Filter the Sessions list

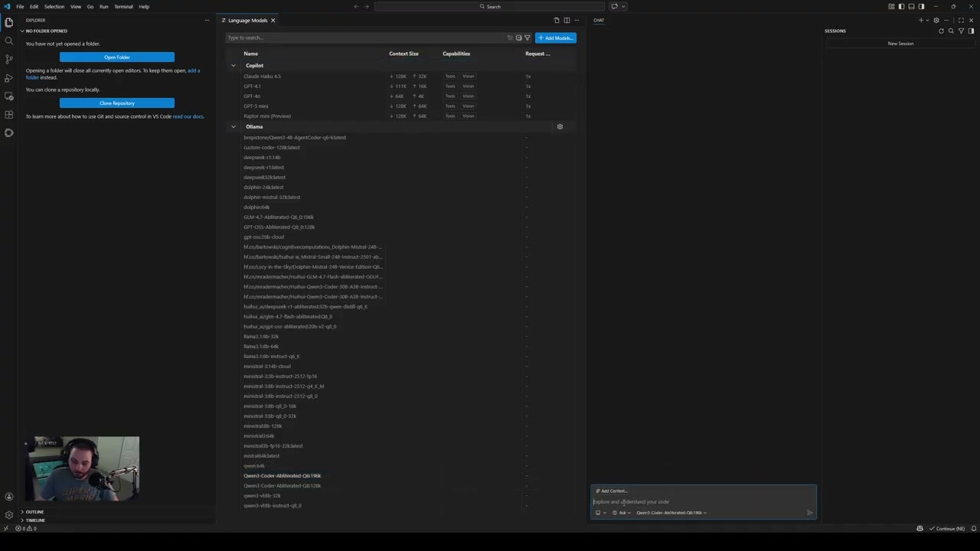pos(961,31)
